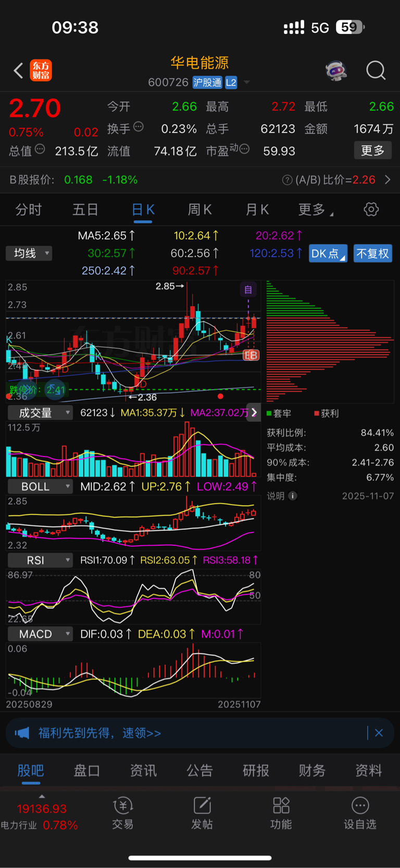
Task: Open the 成交量 indicator dropdown
Action: pyautogui.click(x=40, y=413)
